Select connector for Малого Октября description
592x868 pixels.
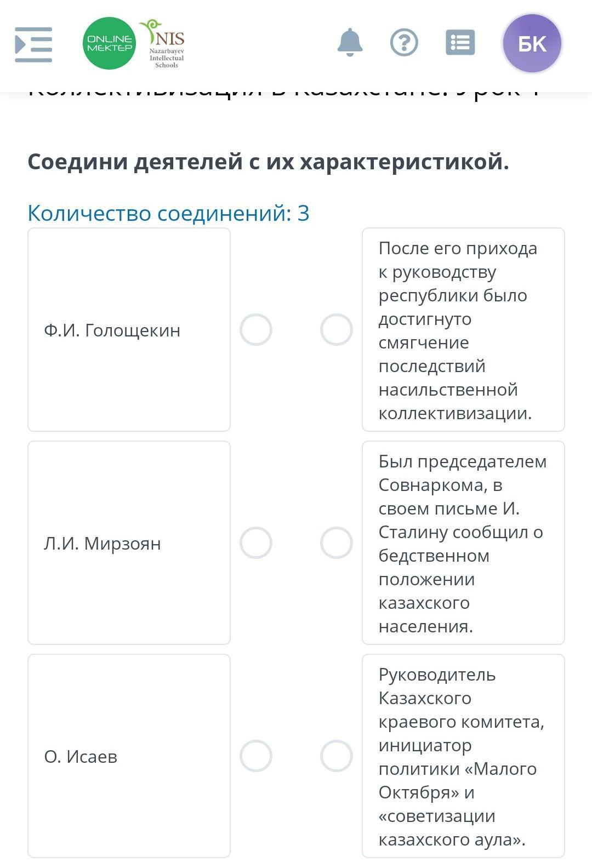[x=336, y=756]
